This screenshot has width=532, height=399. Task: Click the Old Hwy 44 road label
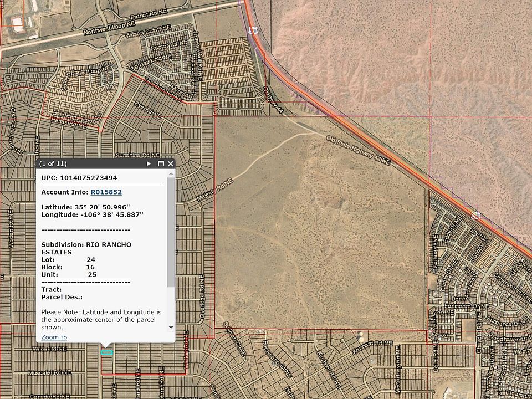pyautogui.click(x=273, y=100)
